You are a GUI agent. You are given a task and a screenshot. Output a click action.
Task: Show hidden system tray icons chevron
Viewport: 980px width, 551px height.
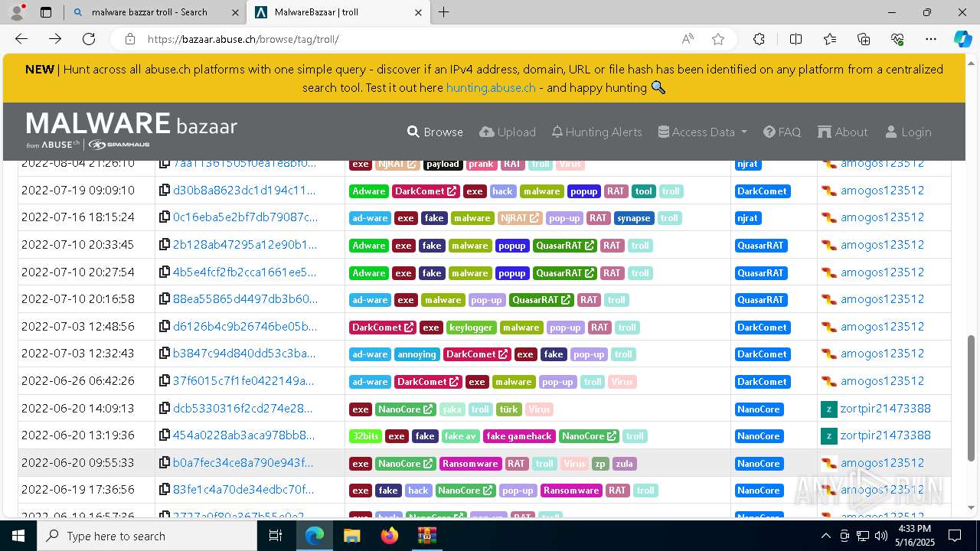[x=825, y=536]
